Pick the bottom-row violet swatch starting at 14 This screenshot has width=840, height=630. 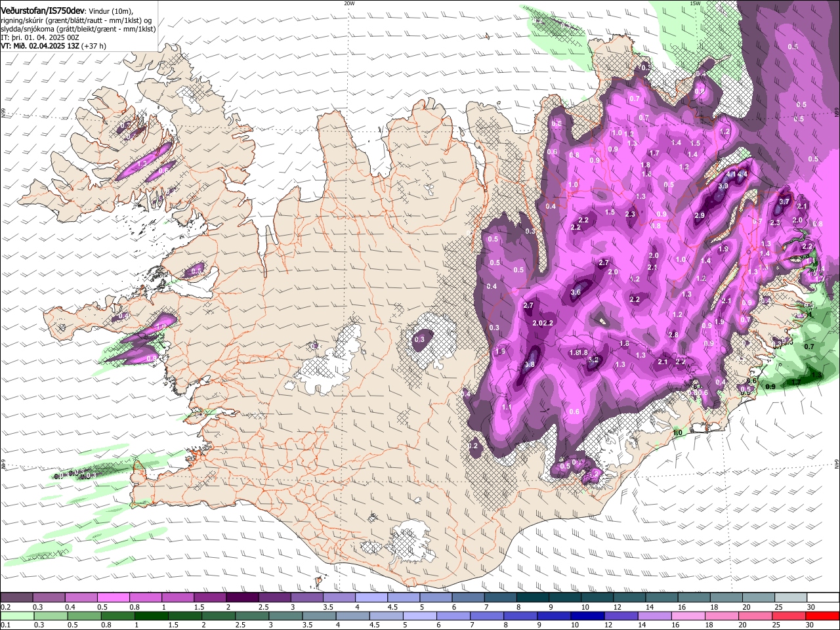(656, 616)
